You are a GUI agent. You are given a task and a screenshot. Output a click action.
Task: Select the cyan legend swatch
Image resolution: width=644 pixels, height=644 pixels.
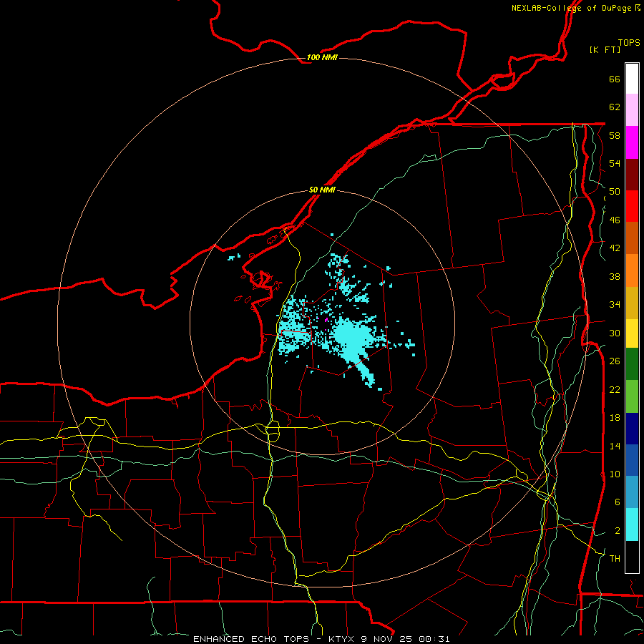[632, 525]
